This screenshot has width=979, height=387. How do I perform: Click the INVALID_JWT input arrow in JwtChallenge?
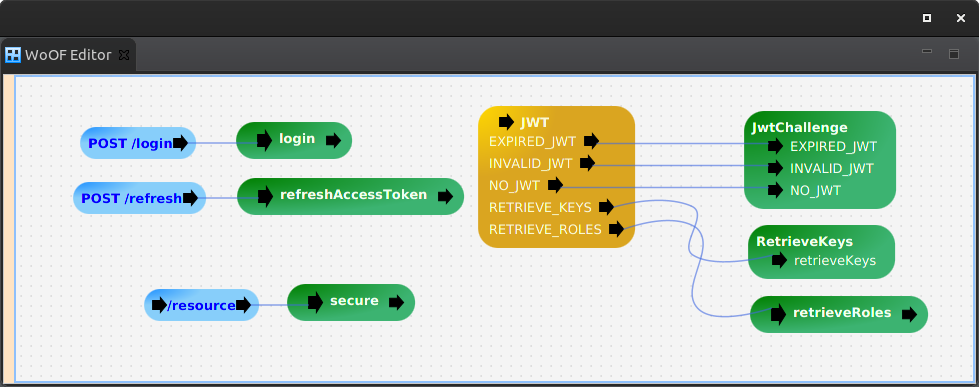[775, 168]
